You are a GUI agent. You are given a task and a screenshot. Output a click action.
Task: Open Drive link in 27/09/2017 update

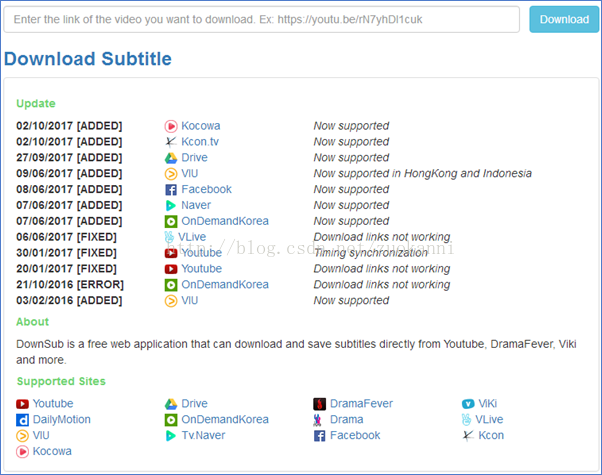click(194, 157)
